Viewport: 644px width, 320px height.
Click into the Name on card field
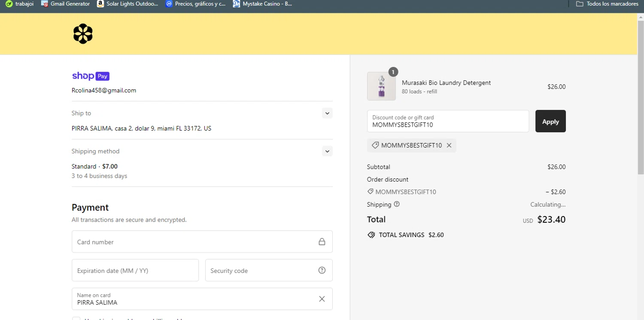click(x=202, y=299)
